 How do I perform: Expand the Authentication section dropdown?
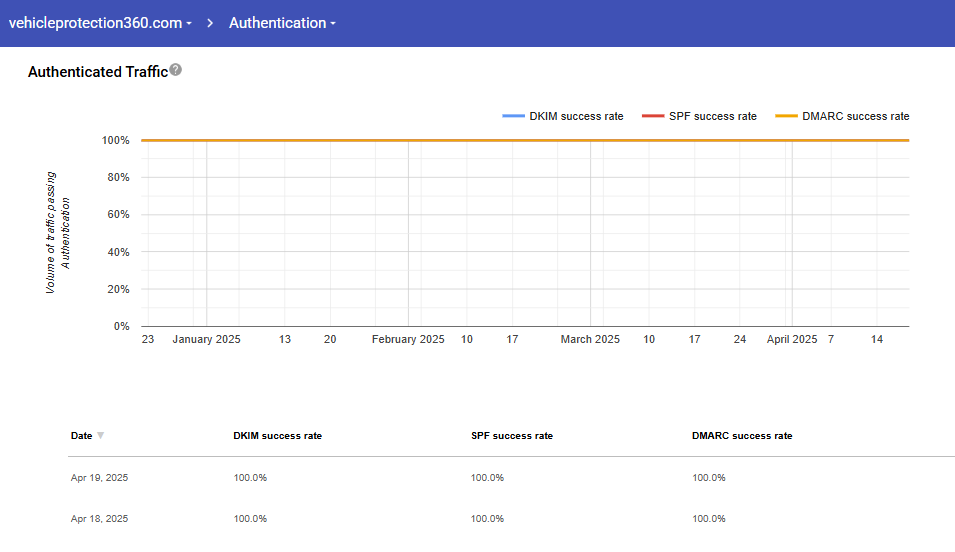[x=282, y=23]
